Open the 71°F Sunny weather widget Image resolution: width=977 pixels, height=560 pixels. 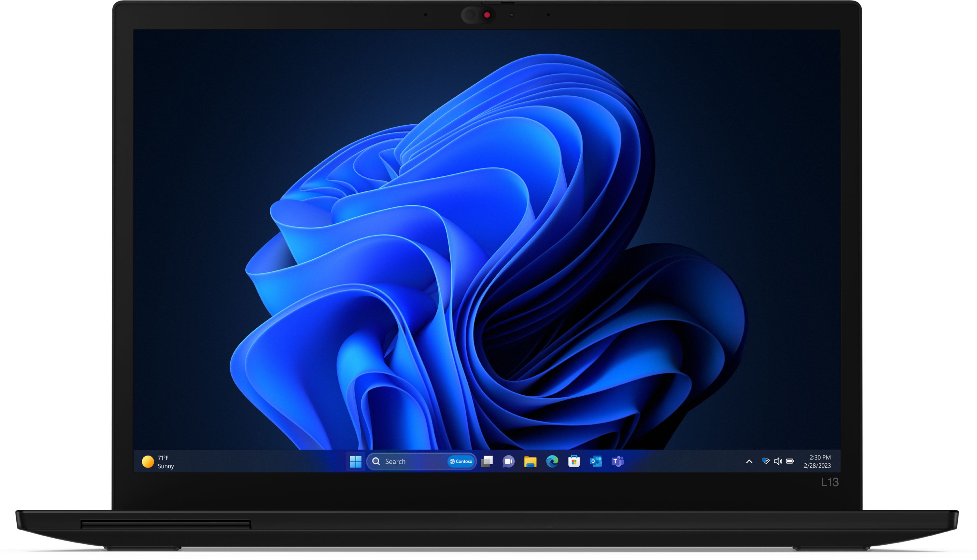(158, 461)
